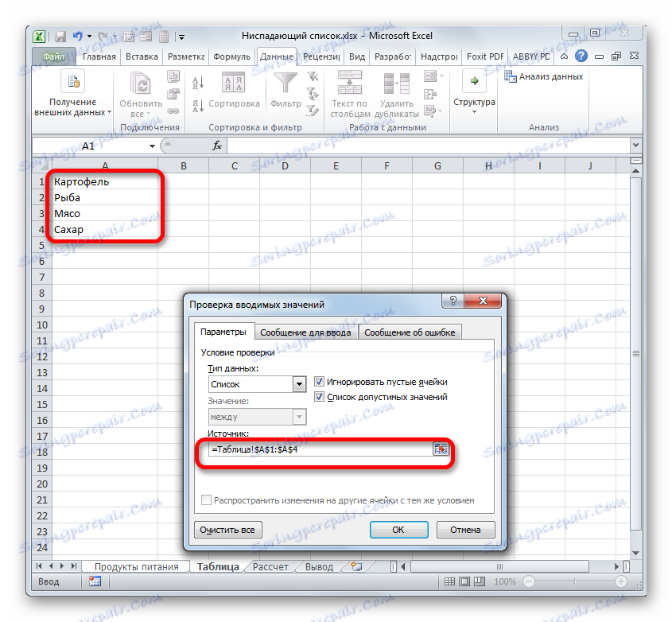
Task: Click the fx insert function icon
Action: point(217,146)
